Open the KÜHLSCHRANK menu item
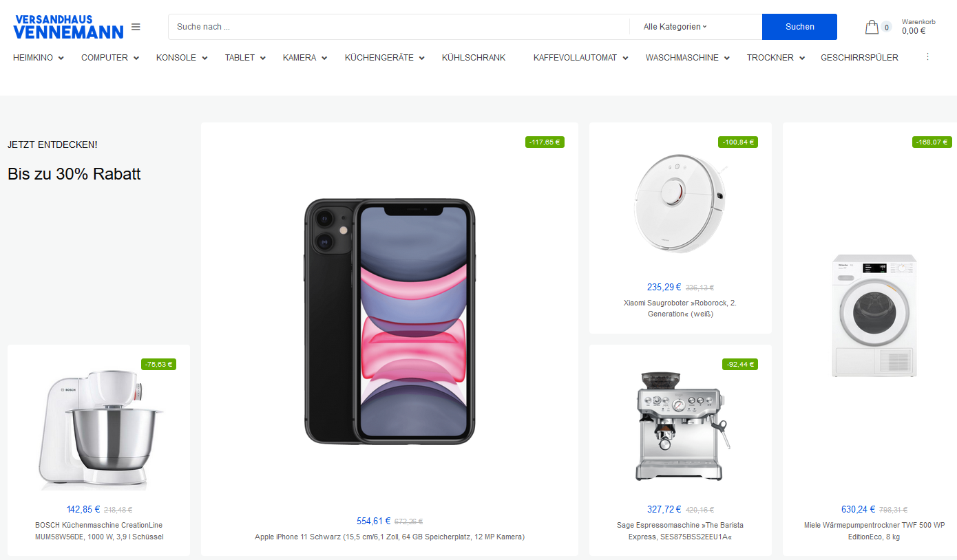Image resolution: width=957 pixels, height=560 pixels. tap(474, 58)
